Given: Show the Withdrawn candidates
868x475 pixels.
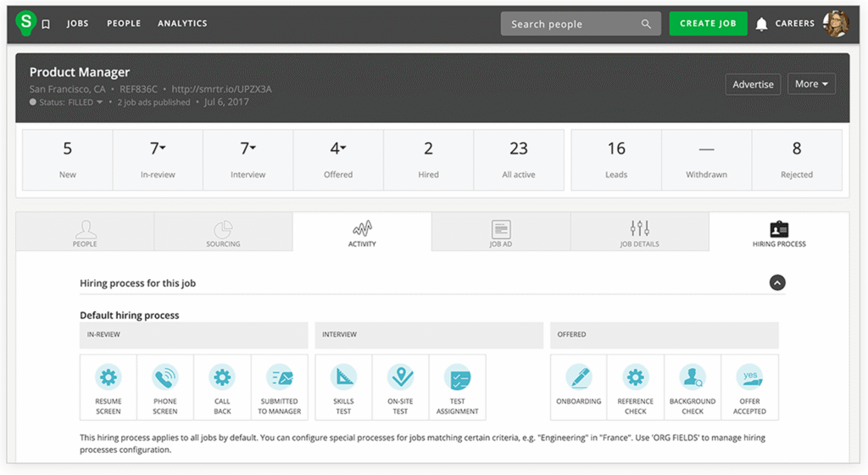Looking at the screenshot, I should tap(706, 160).
